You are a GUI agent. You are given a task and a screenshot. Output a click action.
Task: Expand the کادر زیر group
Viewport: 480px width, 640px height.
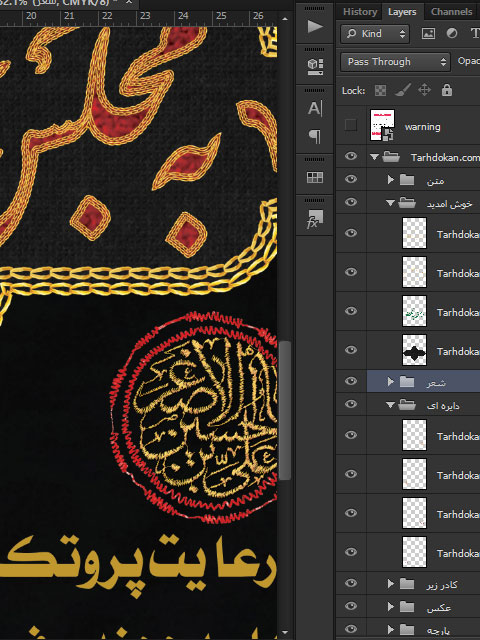(391, 584)
